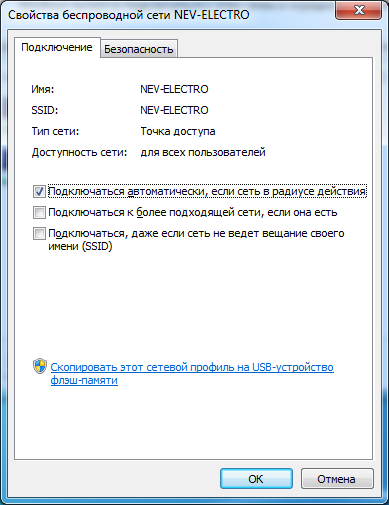Viewport: 389px width, 505px height.
Task: Click the text для всех пользователей
Action: click(x=203, y=152)
